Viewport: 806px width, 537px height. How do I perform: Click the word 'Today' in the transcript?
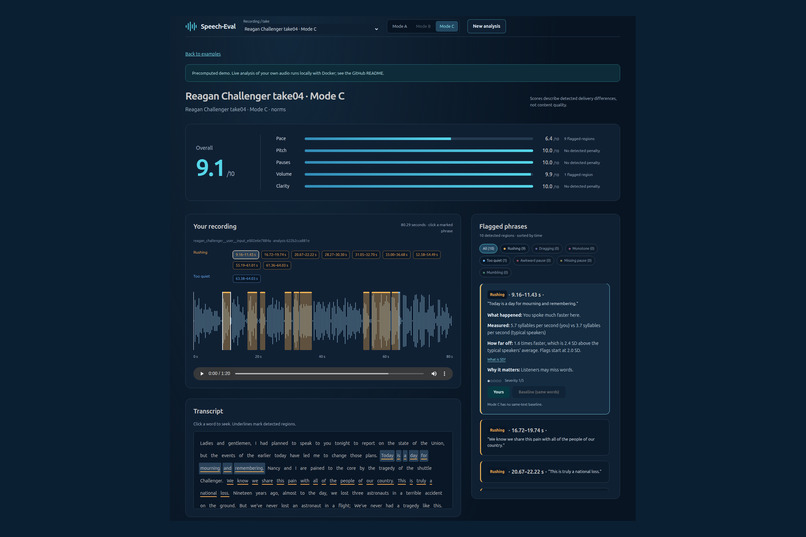point(387,456)
